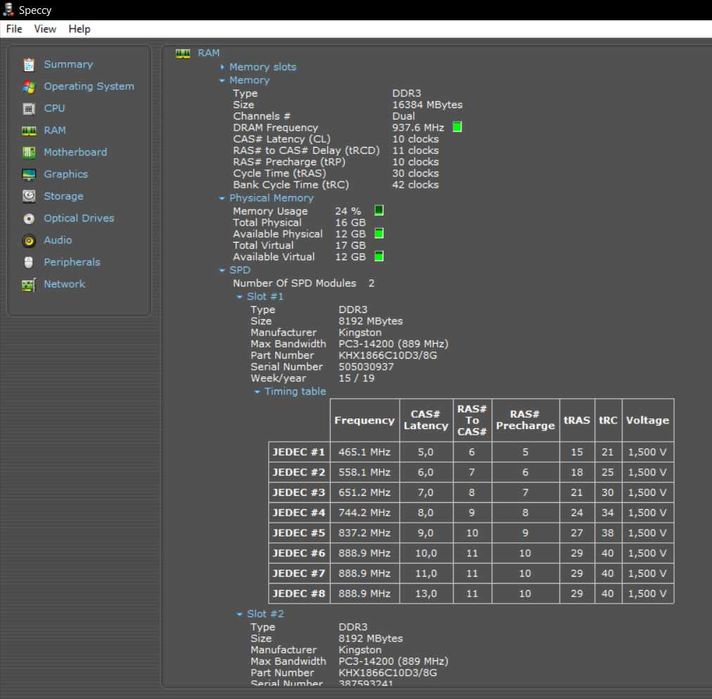Open the Operating System section

pos(89,86)
